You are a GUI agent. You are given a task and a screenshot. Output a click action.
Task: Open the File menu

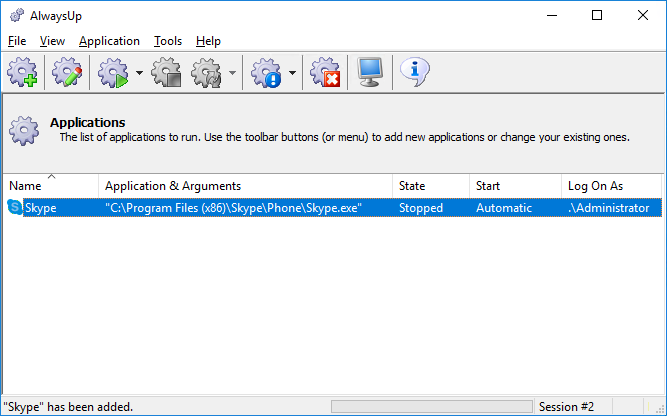pyautogui.click(x=17, y=41)
